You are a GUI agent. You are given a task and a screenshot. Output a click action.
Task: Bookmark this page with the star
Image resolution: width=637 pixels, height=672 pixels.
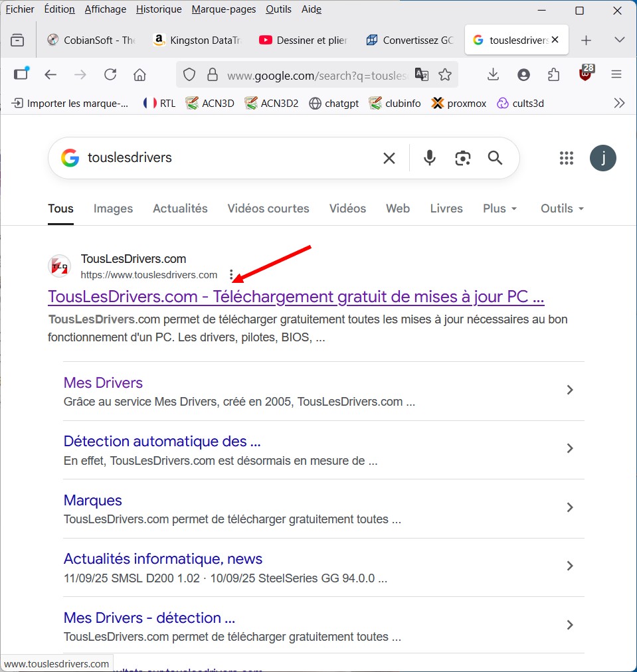pos(445,74)
